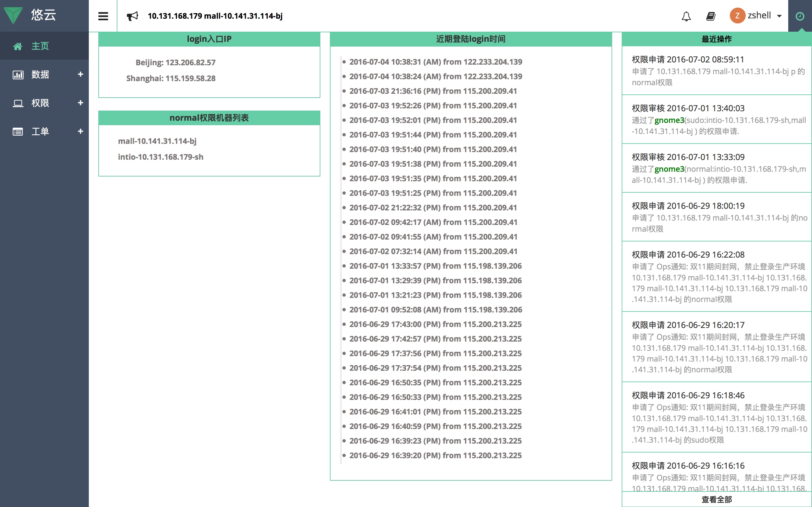
Task: Expand the 数据 menu plus sign
Action: tap(81, 74)
